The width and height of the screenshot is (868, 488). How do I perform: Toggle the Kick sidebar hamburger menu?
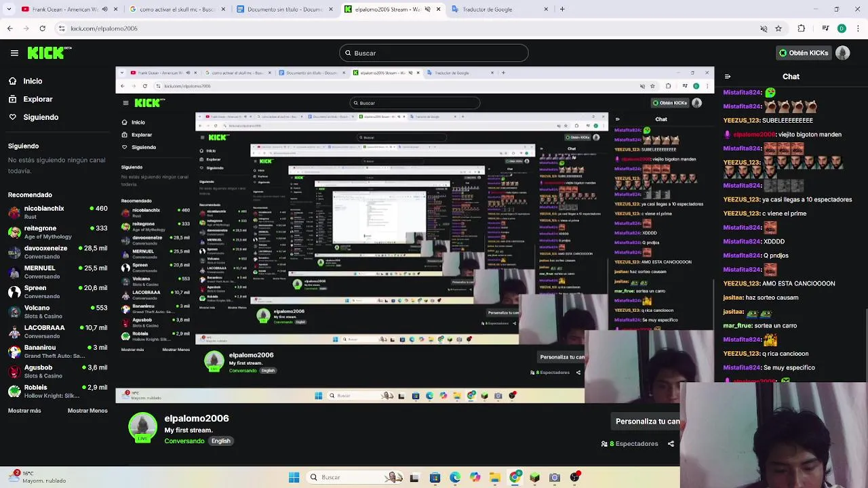(x=14, y=53)
